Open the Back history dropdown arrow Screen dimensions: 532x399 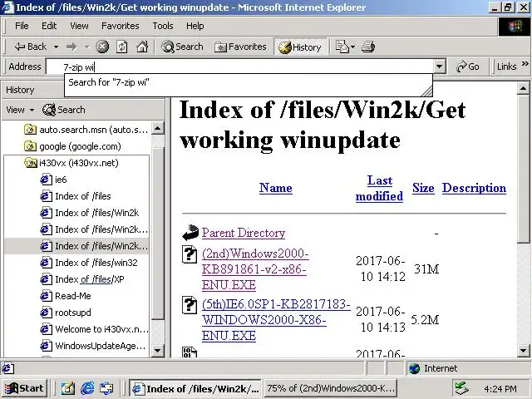(56, 47)
